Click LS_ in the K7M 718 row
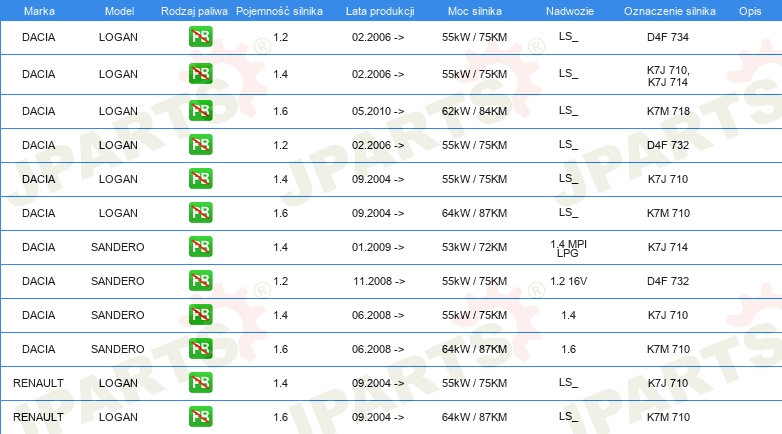Viewport: 782px width, 434px height. tap(569, 111)
